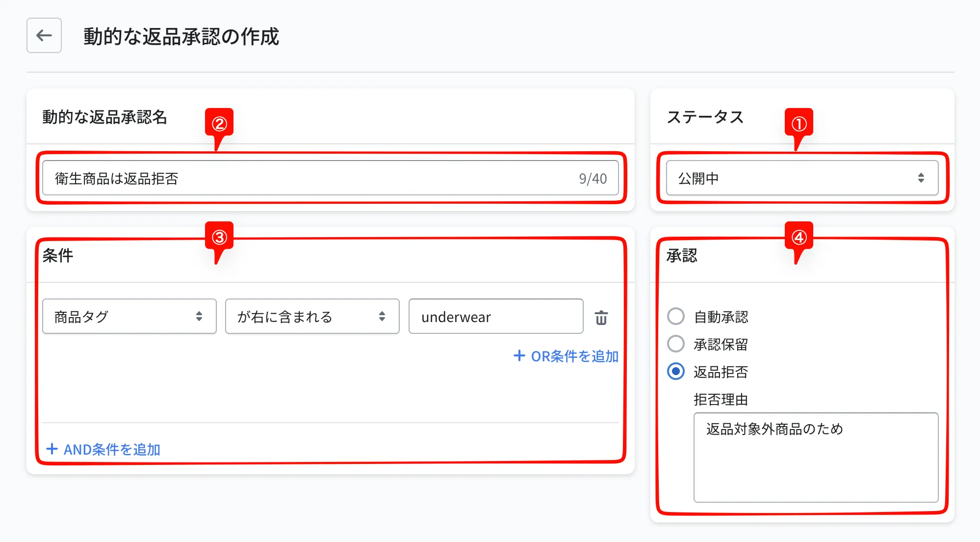The width and height of the screenshot is (980, 542).
Task: Click the ステータス card heading
Action: (x=705, y=117)
